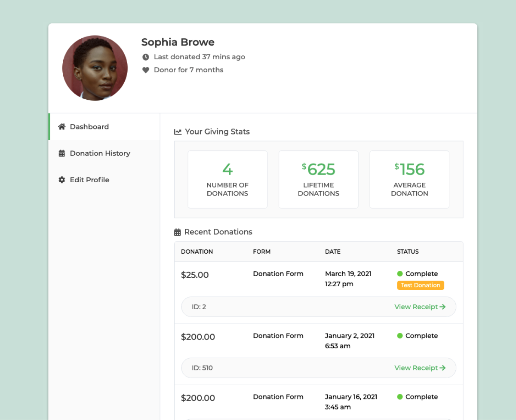
Task: Click Sophia Browe's profile photo
Action: click(95, 68)
